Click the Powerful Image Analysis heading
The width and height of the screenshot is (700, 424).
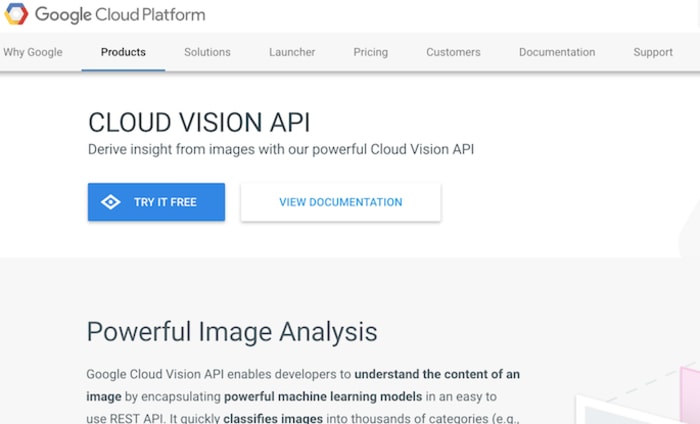[x=232, y=332]
